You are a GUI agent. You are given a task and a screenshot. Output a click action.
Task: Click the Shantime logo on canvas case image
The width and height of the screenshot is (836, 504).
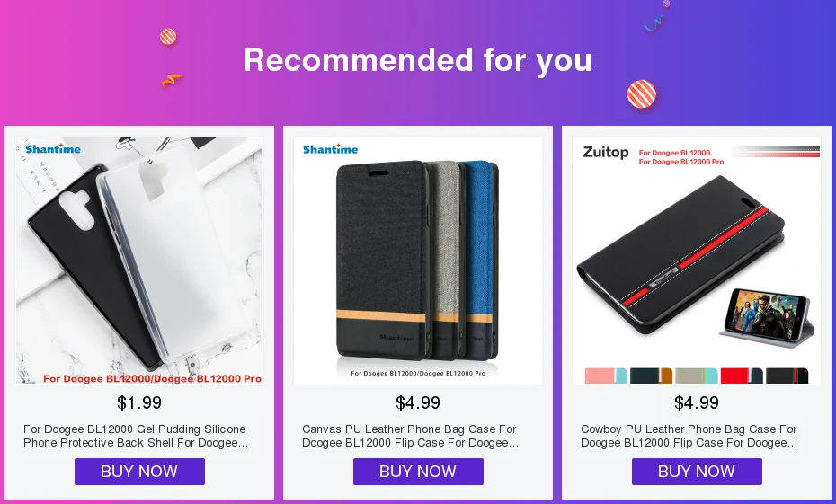[331, 149]
